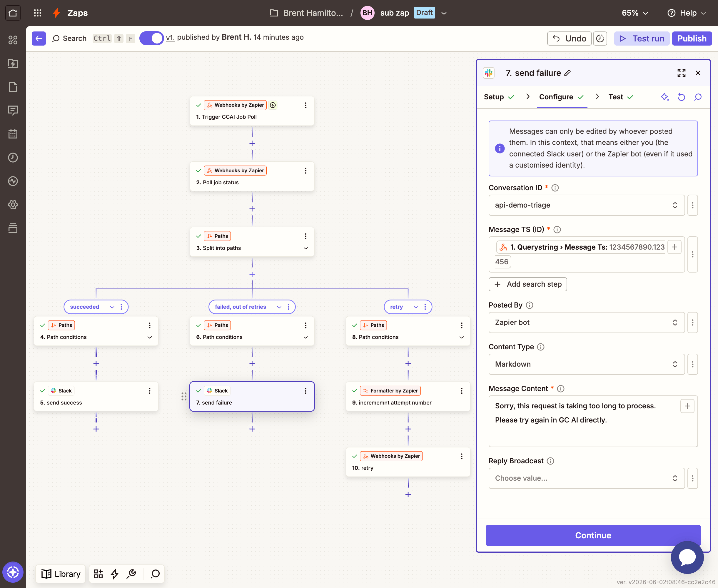This screenshot has height=588, width=718.
Task: Click the panel search magnifier icon
Action: pos(698,97)
